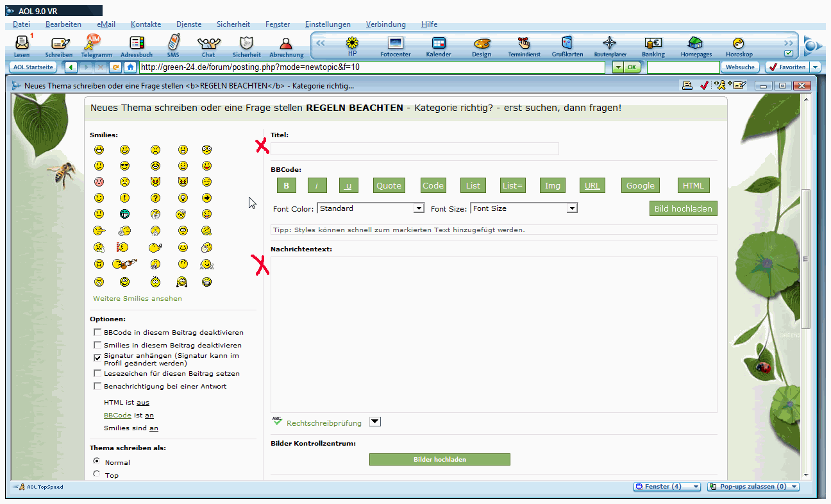831x504 pixels.
Task: Click the Banking toolbar icon
Action: point(653,44)
